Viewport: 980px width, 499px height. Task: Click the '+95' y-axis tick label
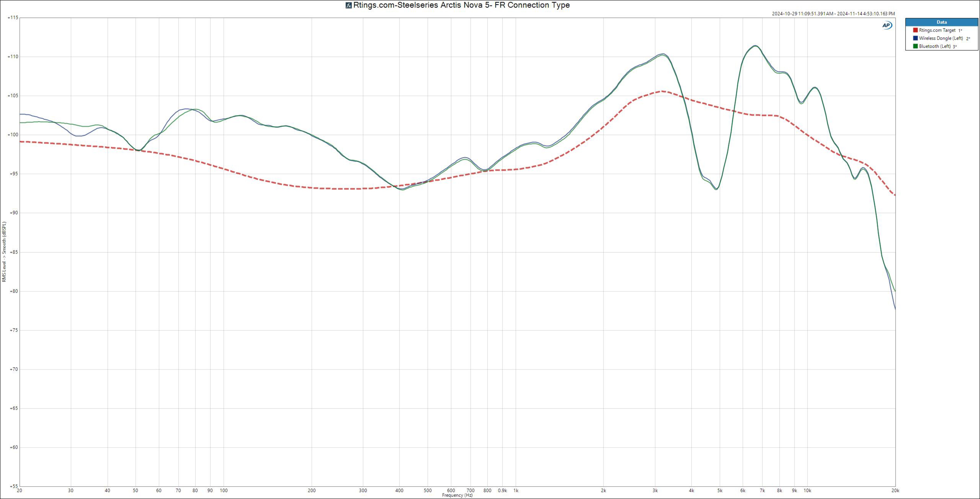pyautogui.click(x=14, y=174)
